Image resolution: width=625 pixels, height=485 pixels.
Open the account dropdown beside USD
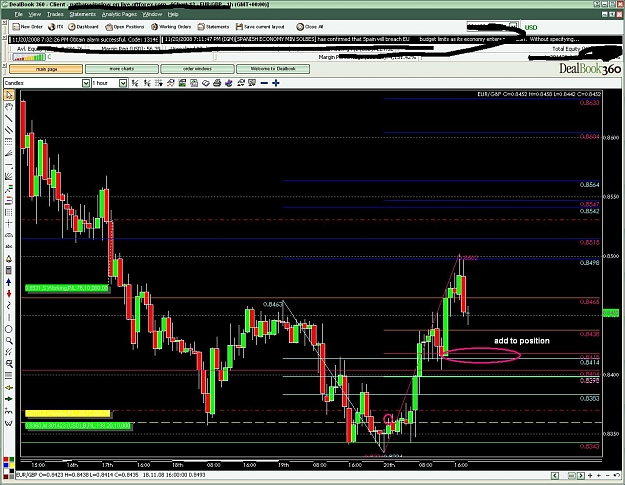click(x=514, y=26)
